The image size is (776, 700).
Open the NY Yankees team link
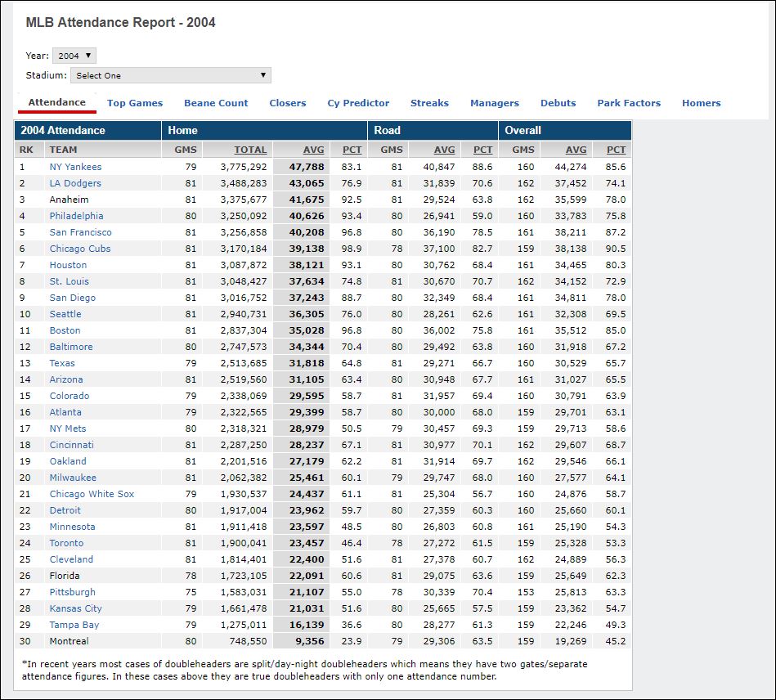[75, 167]
